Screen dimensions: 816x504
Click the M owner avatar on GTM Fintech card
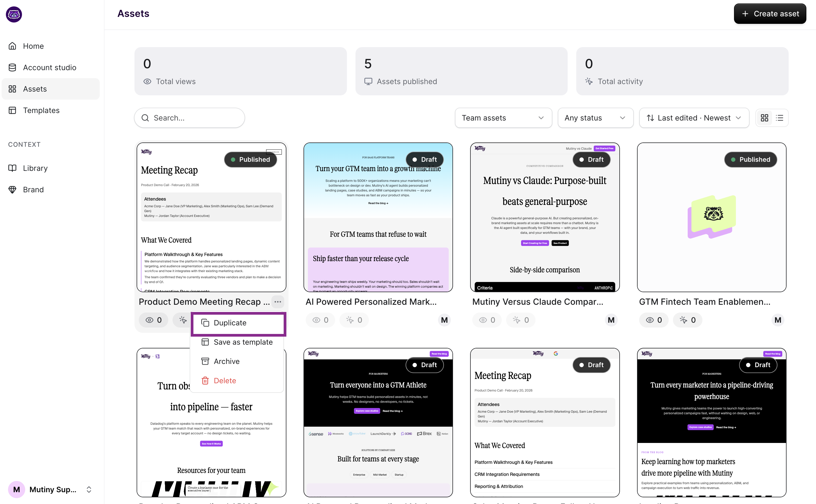pos(778,320)
